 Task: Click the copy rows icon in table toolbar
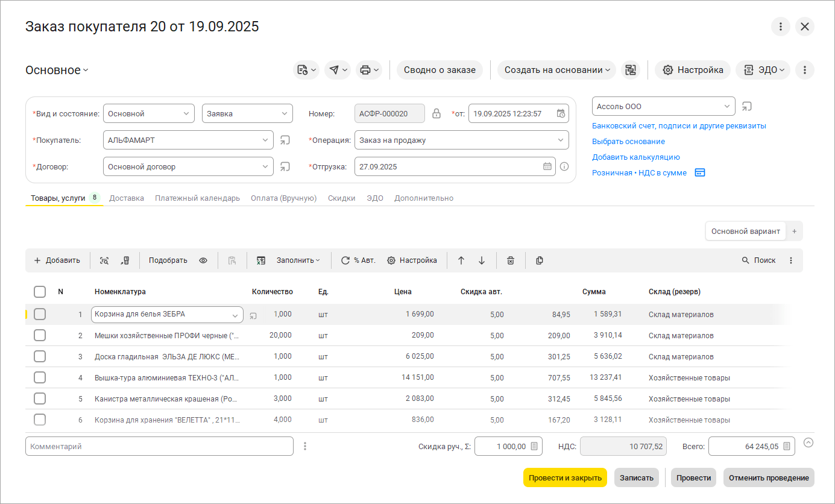click(x=540, y=260)
